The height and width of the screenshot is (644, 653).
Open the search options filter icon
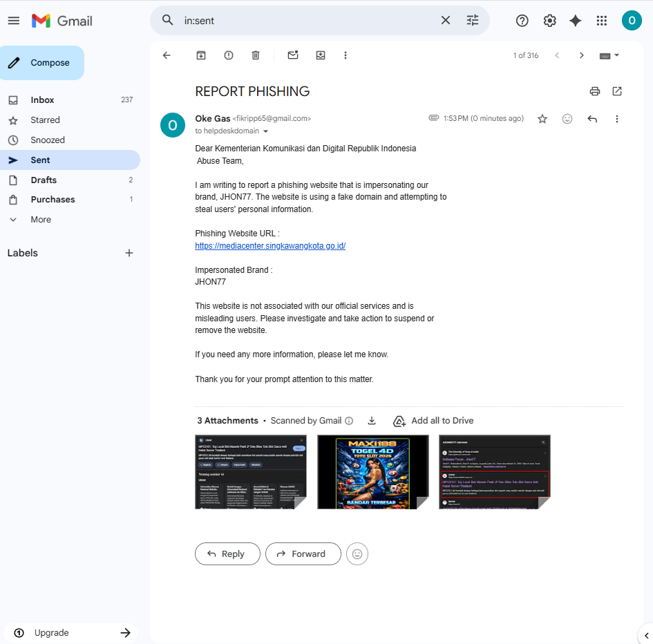pyautogui.click(x=473, y=20)
